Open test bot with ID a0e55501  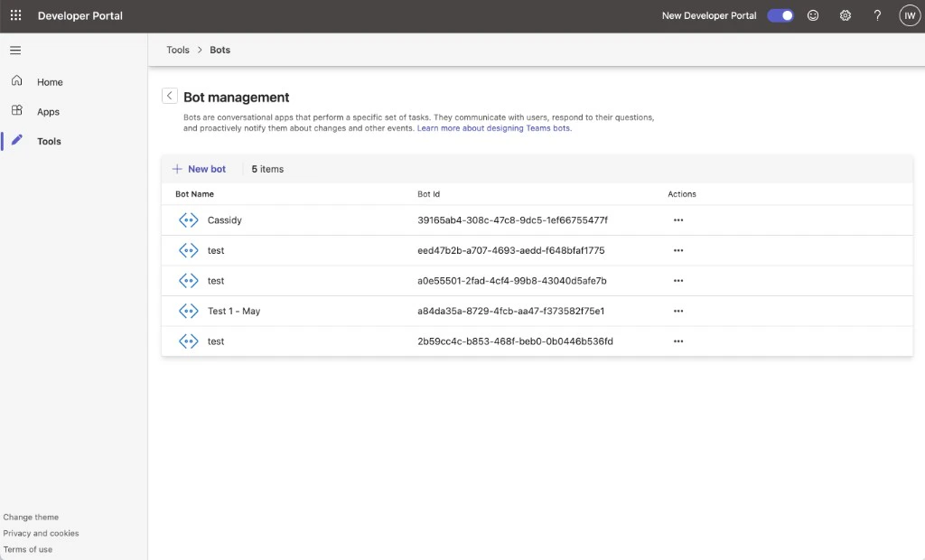(x=216, y=280)
